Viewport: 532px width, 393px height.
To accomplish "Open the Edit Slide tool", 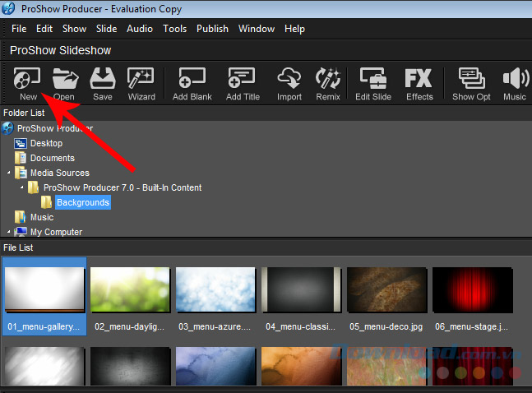I will pyautogui.click(x=373, y=84).
